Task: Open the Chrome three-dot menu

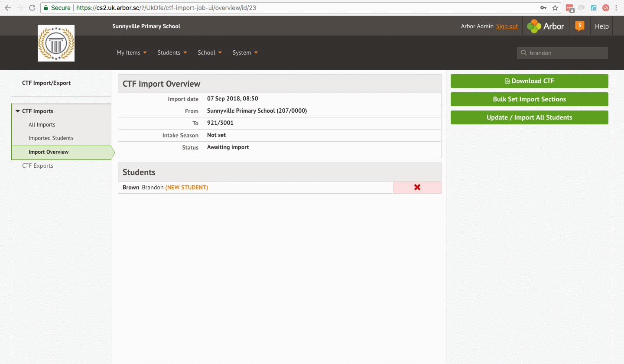Action: (616, 8)
